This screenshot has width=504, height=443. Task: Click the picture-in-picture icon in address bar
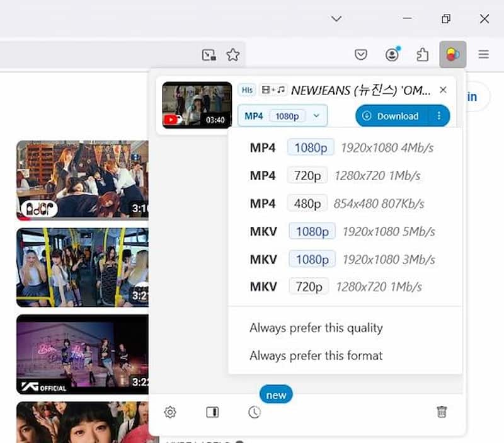point(209,55)
